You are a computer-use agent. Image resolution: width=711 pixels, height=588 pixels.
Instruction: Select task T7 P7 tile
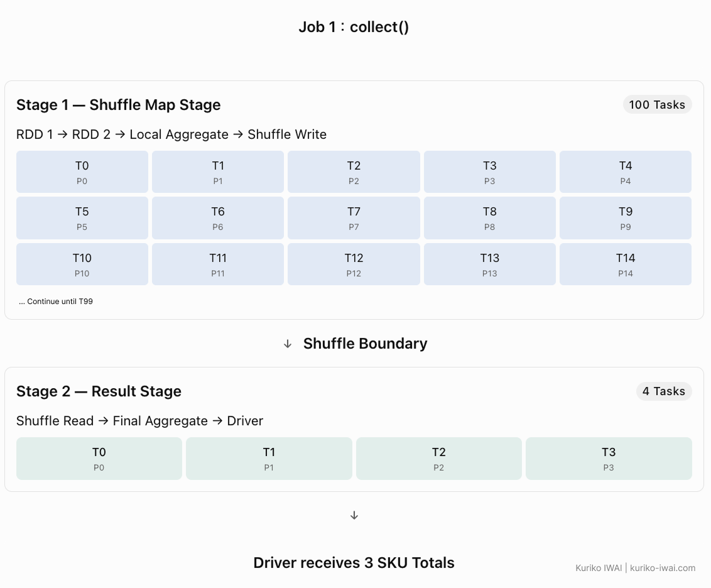354,218
